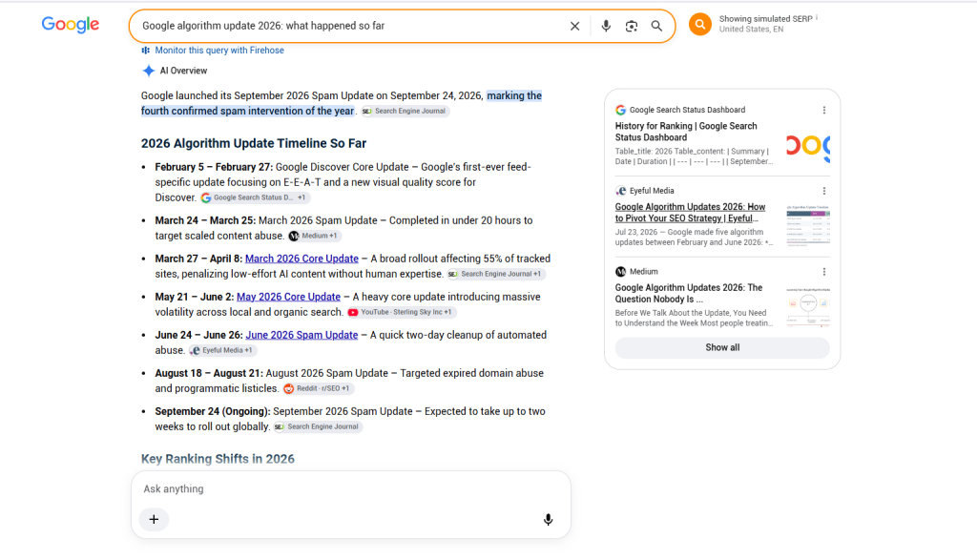
Task: Open more options for Google Search Status Dashboard card
Action: point(823,111)
